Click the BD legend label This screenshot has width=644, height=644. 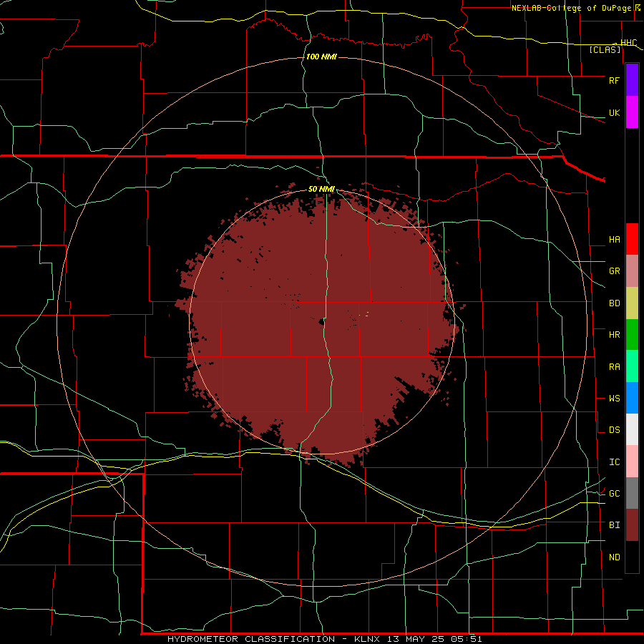pos(614,303)
